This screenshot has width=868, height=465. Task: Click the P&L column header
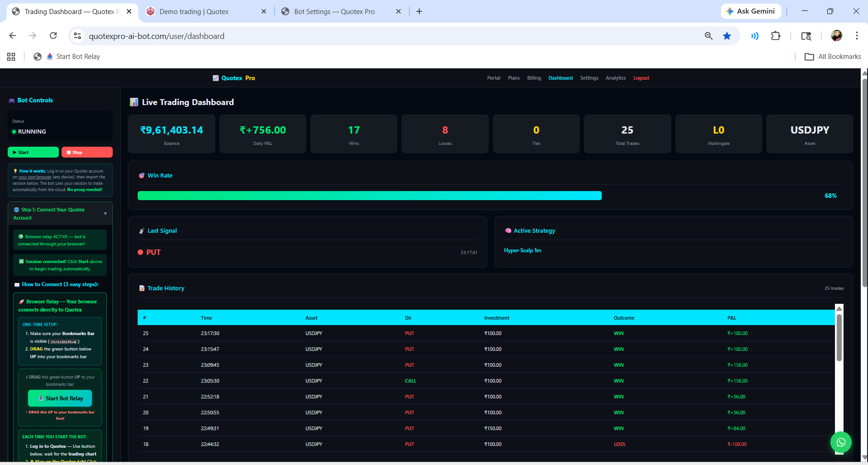732,318
